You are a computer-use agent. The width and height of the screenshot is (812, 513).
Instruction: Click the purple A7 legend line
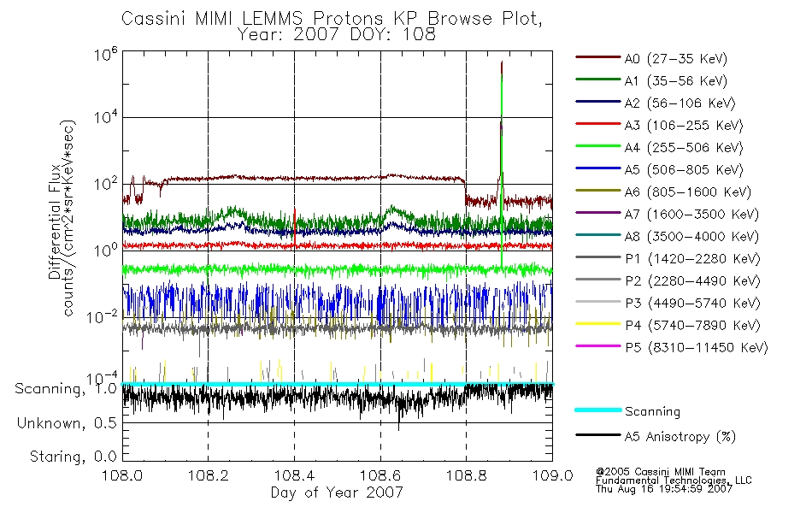(598, 212)
